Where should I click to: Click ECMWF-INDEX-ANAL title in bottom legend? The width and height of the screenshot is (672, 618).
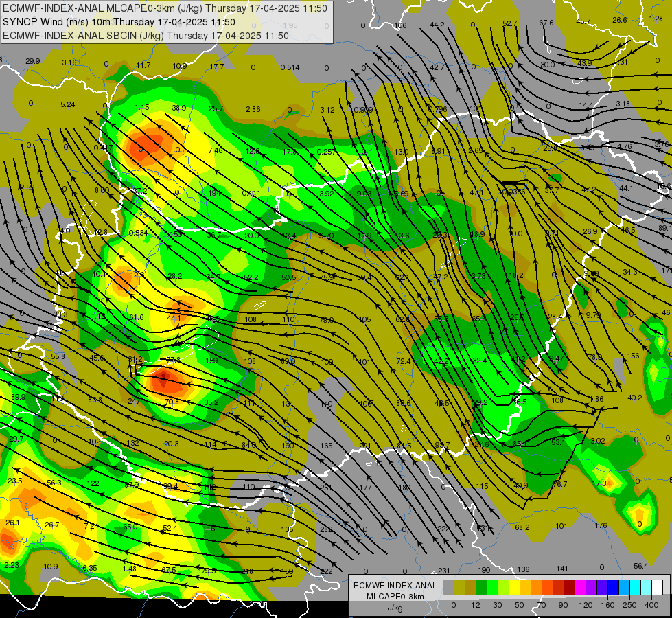(395, 586)
